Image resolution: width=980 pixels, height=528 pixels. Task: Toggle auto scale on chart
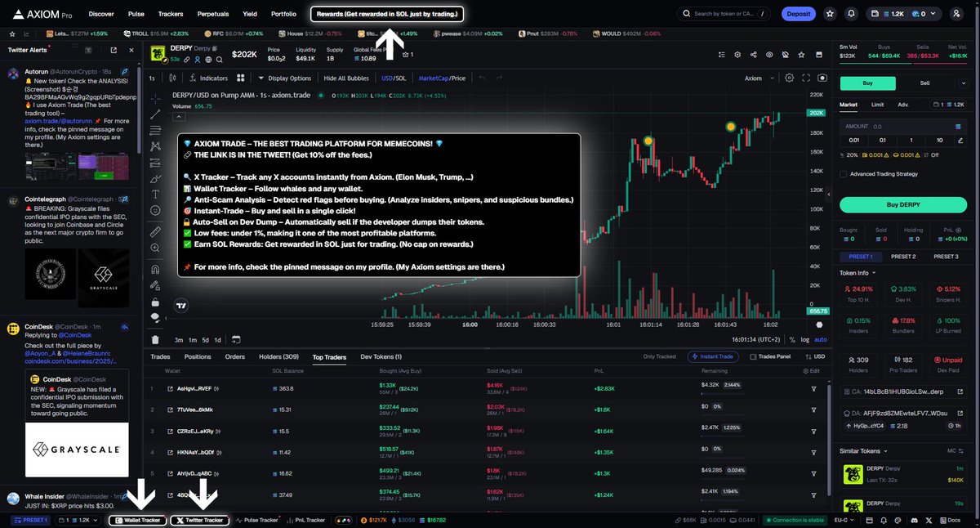point(821,339)
